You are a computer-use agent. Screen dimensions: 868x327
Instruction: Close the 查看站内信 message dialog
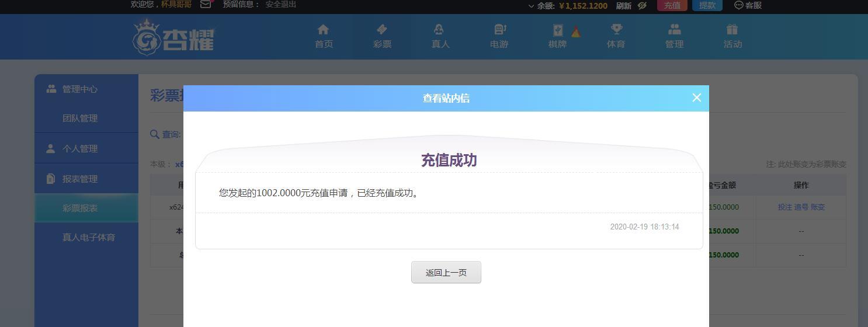coord(696,98)
